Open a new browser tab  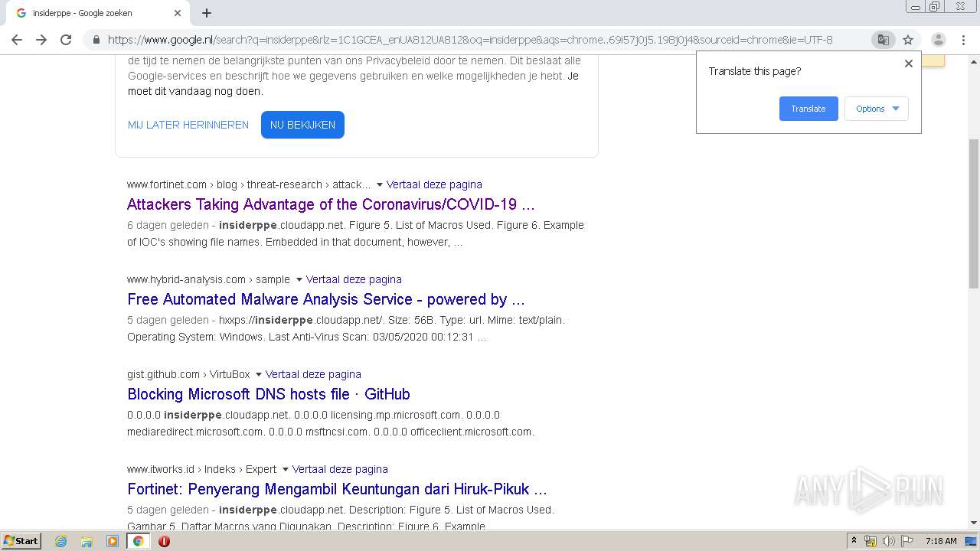[x=207, y=13]
